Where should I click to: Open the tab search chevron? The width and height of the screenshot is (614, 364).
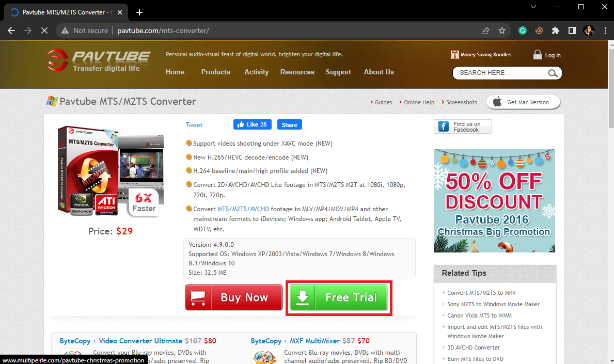pos(533,7)
